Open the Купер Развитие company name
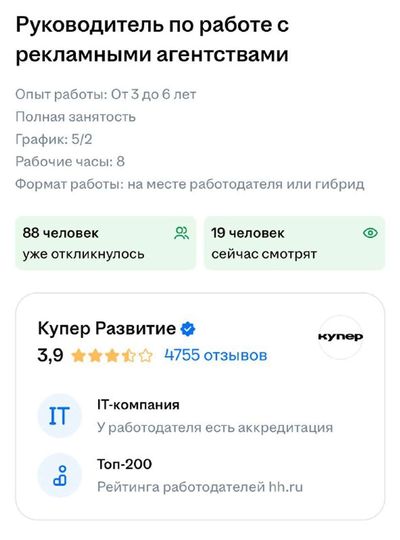This screenshot has width=400, height=540. [106, 328]
